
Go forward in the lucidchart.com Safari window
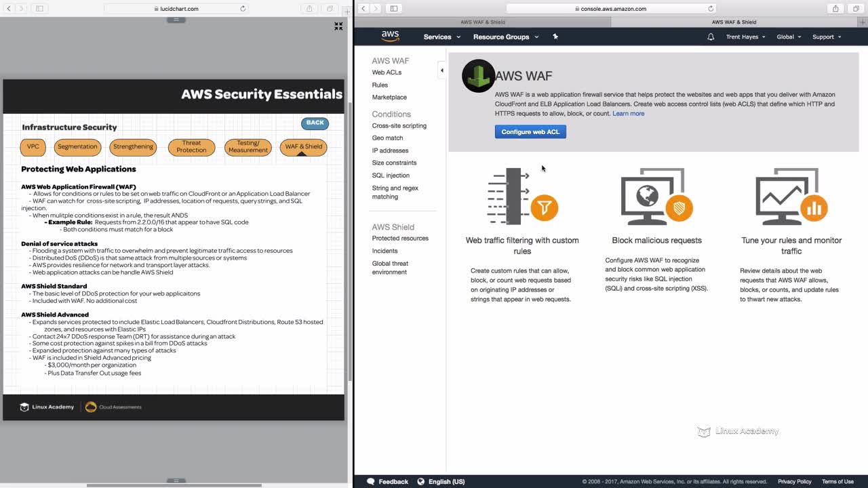point(21,8)
